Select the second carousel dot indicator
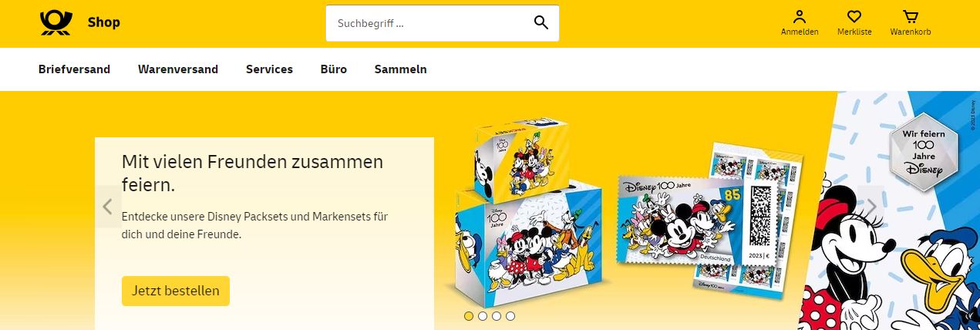The image size is (980, 330). coord(483,316)
